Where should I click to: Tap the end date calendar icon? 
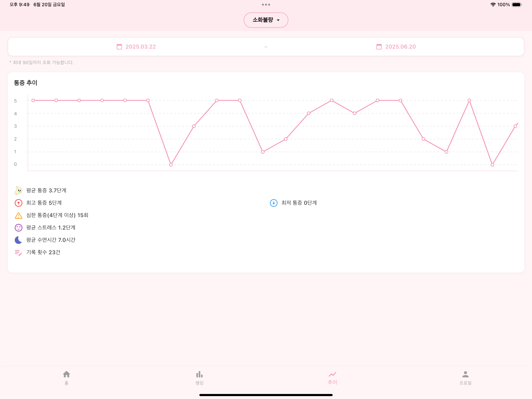[x=379, y=47]
